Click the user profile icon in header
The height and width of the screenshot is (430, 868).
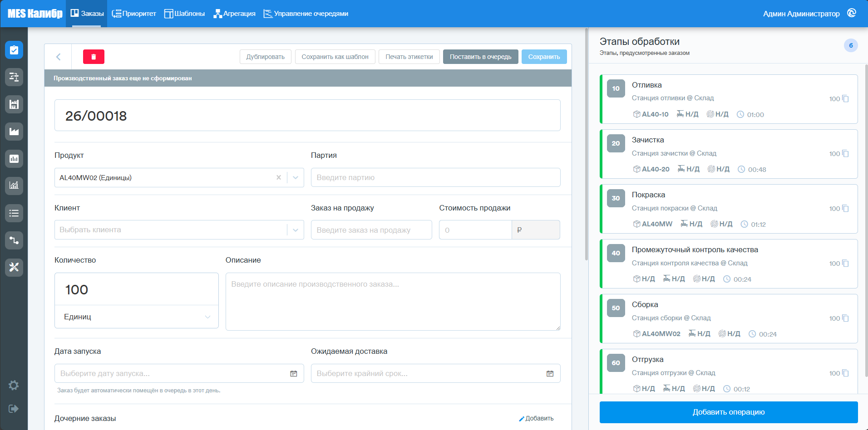(x=852, y=13)
